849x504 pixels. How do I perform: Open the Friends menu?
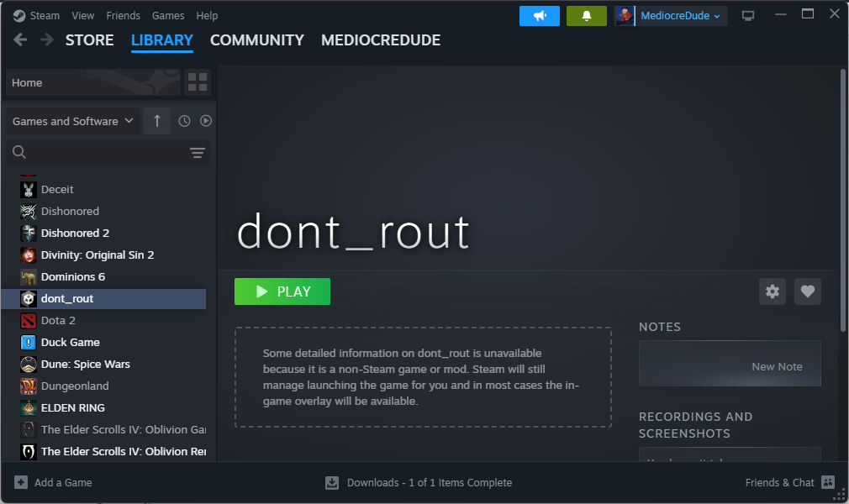click(x=123, y=16)
